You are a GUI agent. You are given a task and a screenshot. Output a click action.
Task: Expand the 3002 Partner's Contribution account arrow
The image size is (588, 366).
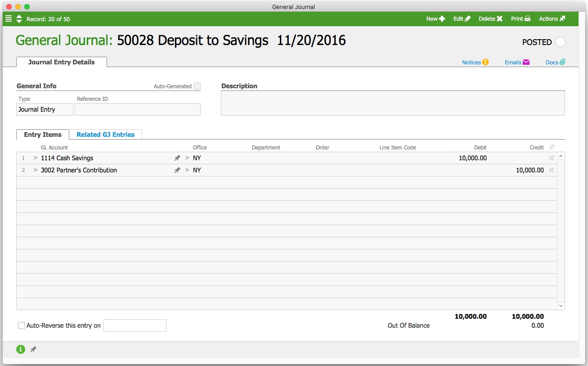click(36, 170)
